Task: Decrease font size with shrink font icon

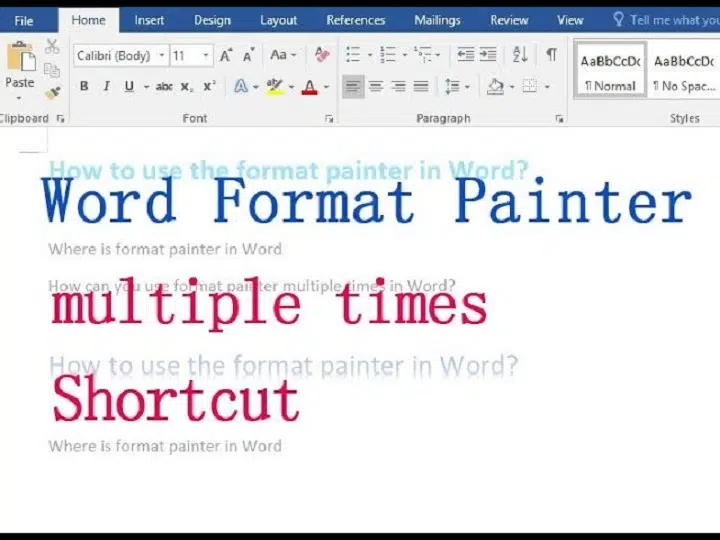Action: [x=248, y=56]
